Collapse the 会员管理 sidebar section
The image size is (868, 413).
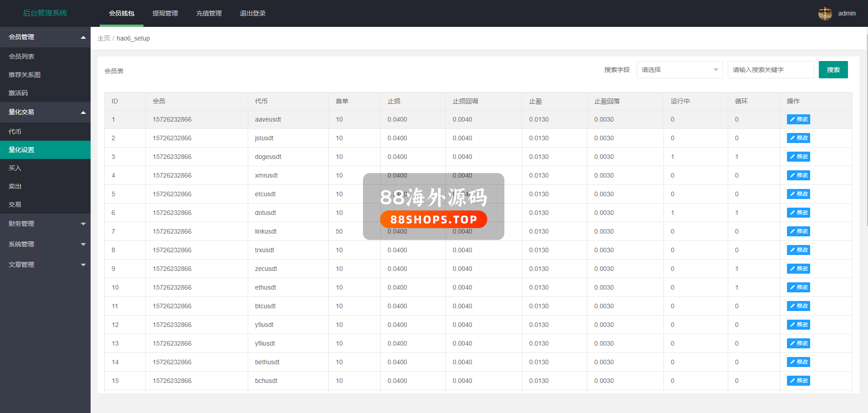(x=45, y=37)
